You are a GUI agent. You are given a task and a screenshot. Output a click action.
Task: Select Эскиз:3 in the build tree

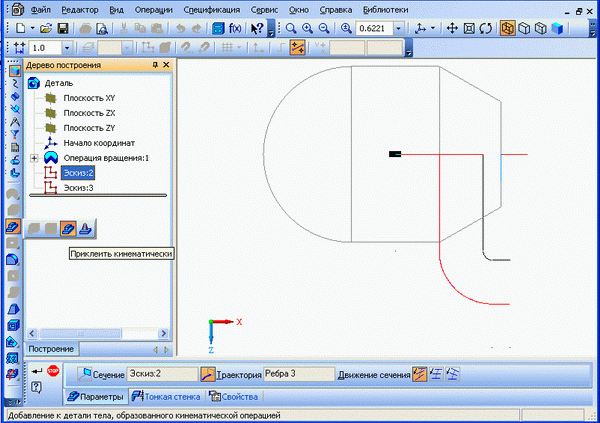(77, 187)
